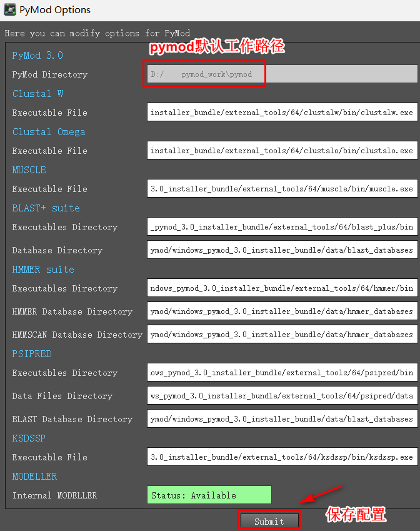Select the PSIPRED Data Files Directory field
Image resolution: width=420 pixels, height=531 pixels.
(282, 395)
